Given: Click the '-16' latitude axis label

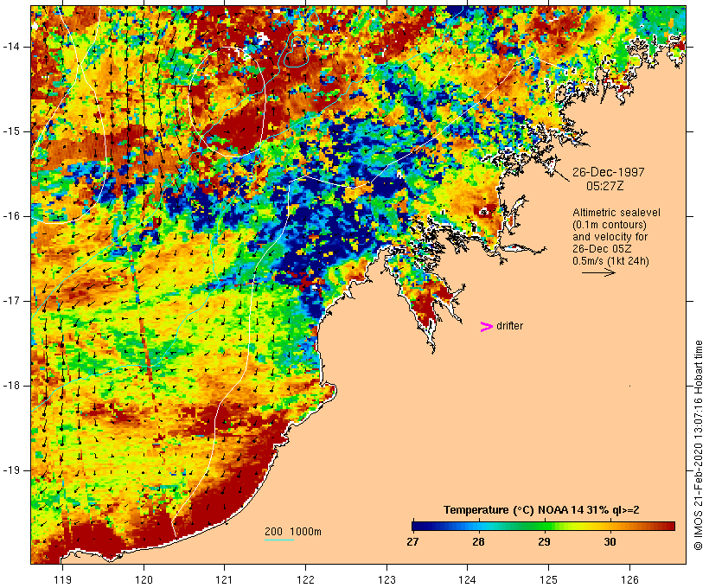Looking at the screenshot, I should (11, 216).
